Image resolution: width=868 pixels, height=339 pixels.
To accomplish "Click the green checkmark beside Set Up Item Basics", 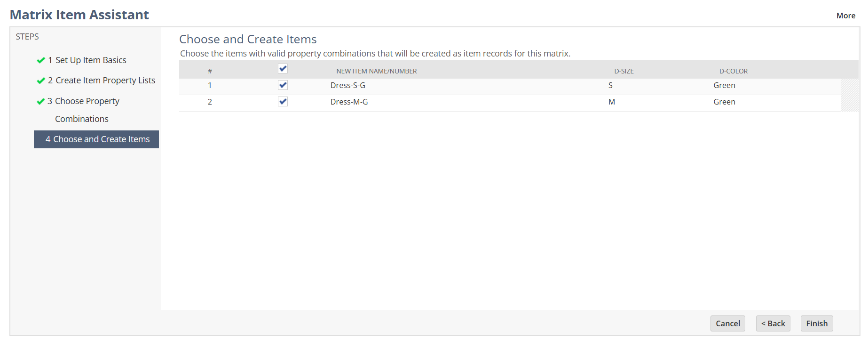I will (41, 60).
